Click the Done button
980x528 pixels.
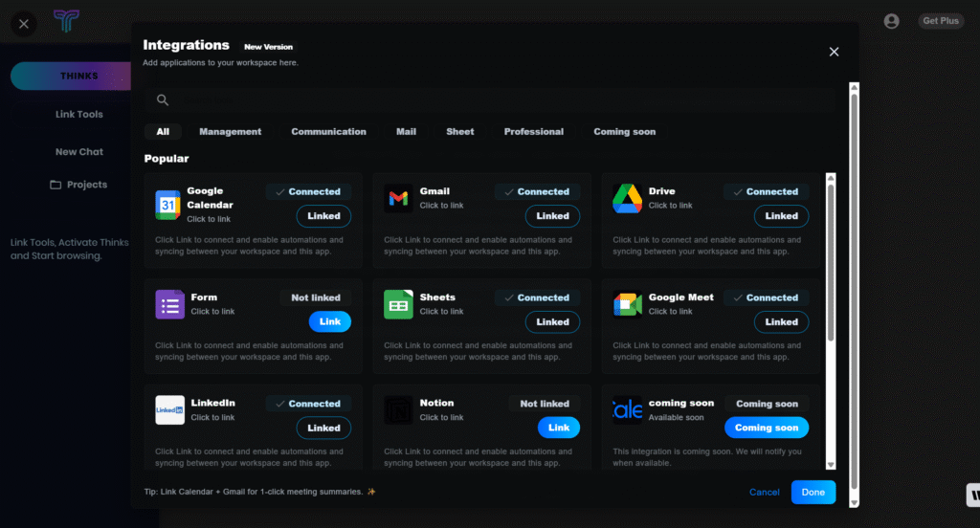point(813,493)
